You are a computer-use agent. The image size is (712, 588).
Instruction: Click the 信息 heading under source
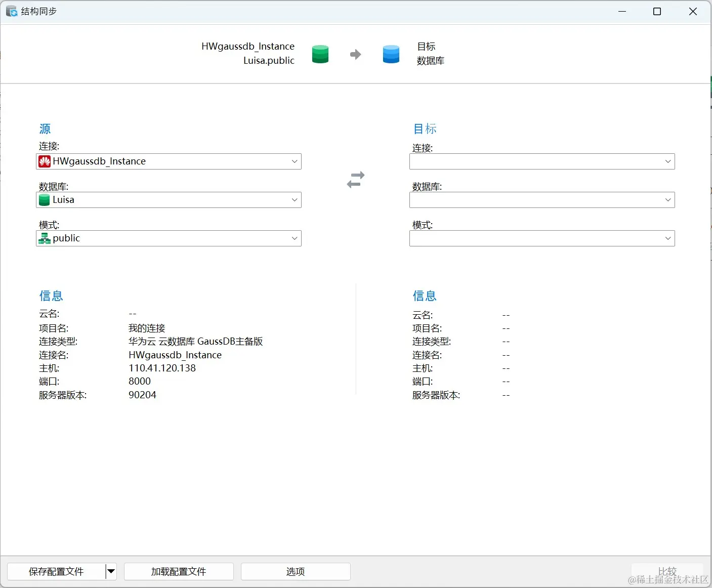[51, 296]
